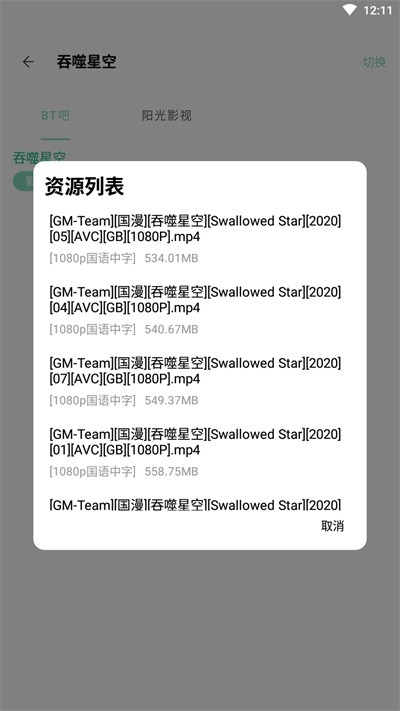The image size is (400, 711).
Task: Tap 切换 in the top right corner
Action: pos(374,62)
